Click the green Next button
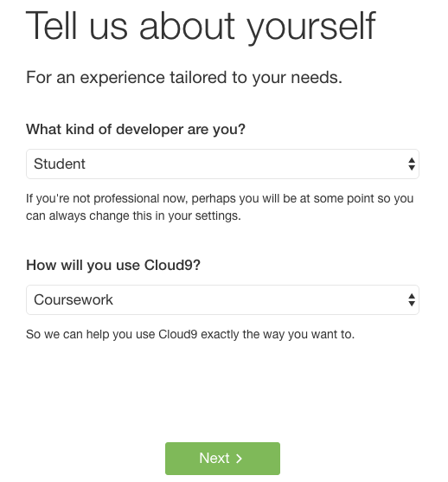448x482 pixels. coord(222,459)
